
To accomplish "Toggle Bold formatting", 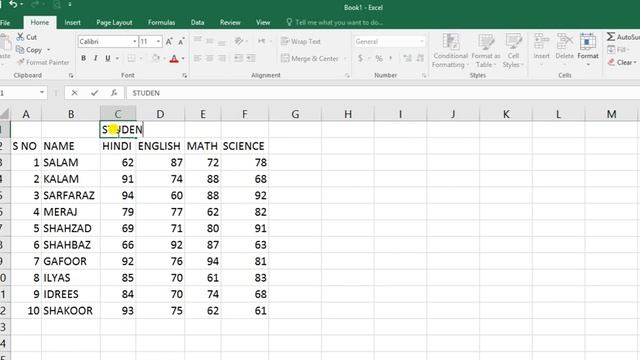I will (x=83, y=58).
